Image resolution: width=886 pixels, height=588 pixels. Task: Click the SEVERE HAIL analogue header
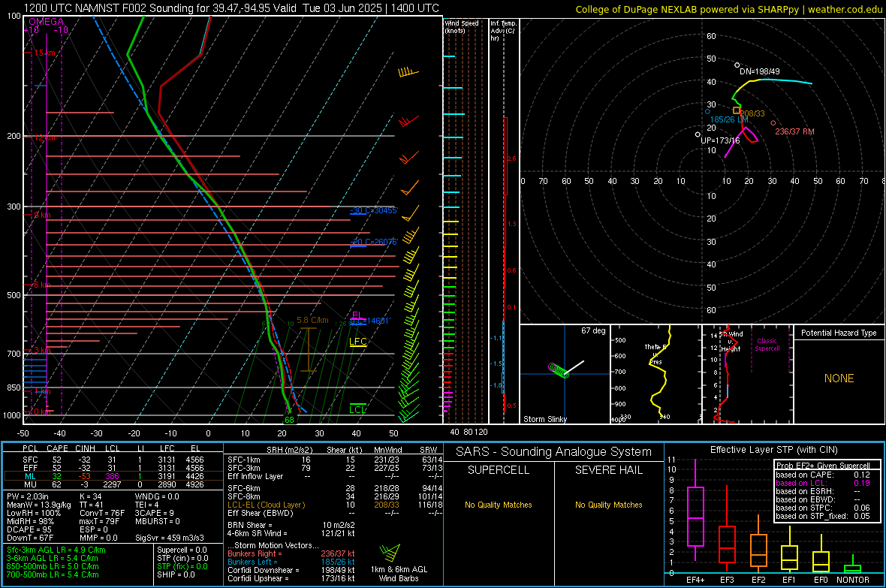click(609, 470)
